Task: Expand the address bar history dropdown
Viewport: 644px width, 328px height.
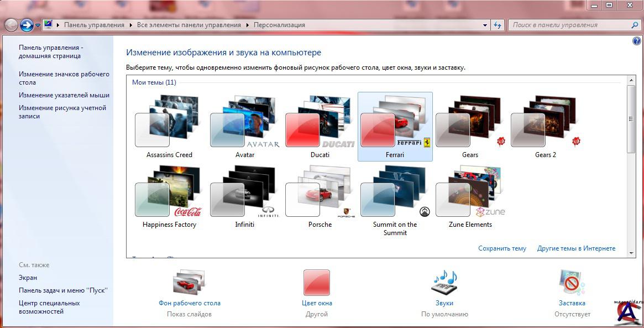Action: [485, 25]
